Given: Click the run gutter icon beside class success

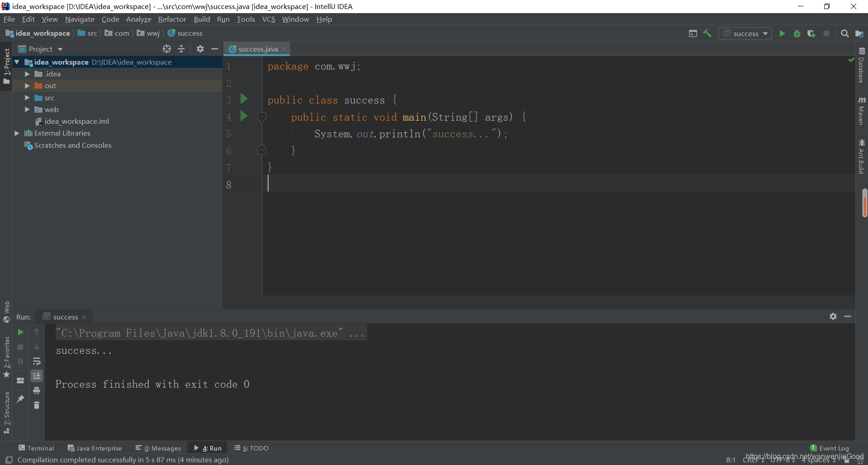Looking at the screenshot, I should point(244,99).
